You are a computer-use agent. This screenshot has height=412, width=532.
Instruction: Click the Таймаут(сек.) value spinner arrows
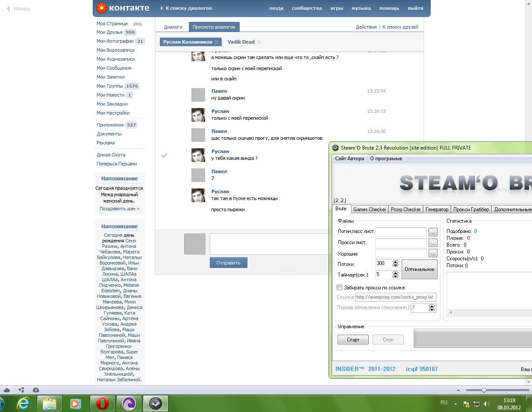click(x=395, y=275)
